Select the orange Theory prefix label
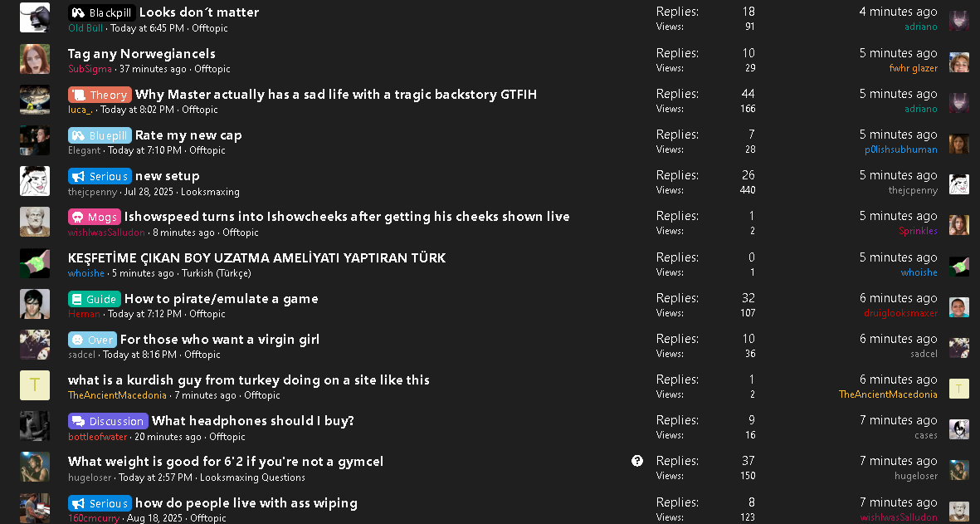980x524 pixels. pyautogui.click(x=100, y=95)
